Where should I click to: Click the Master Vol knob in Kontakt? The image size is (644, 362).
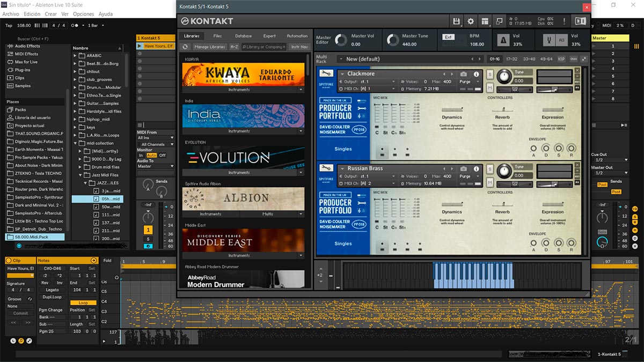point(341,40)
